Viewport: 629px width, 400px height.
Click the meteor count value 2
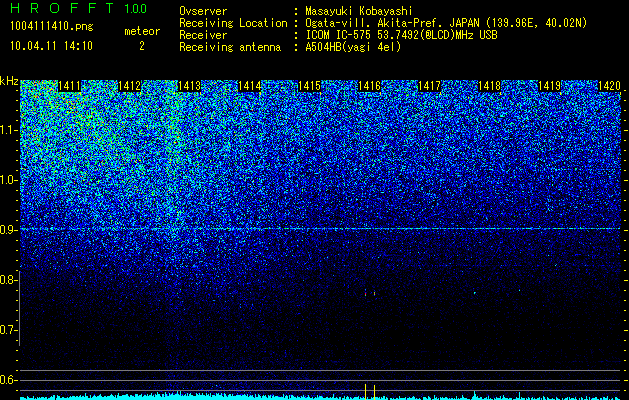[142, 46]
